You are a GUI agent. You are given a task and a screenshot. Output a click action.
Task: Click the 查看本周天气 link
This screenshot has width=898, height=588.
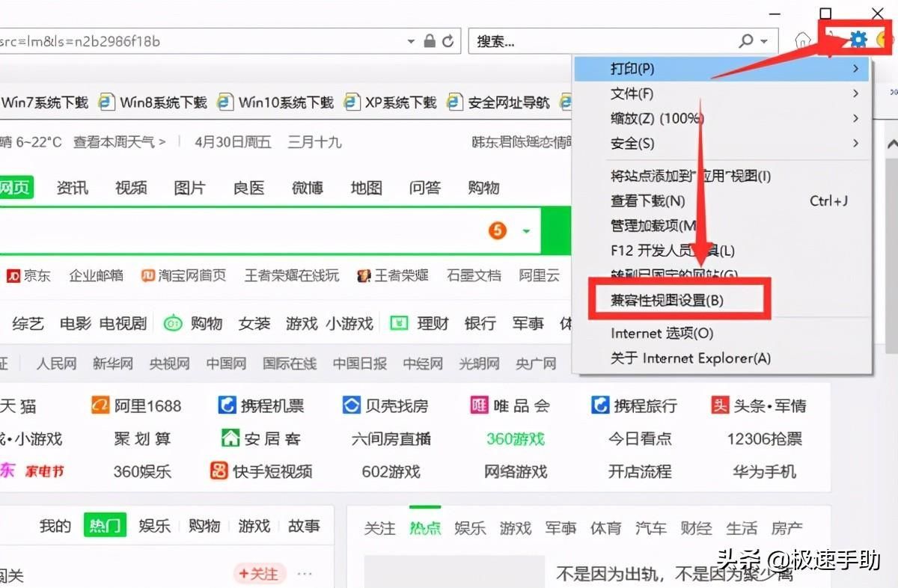point(119,141)
